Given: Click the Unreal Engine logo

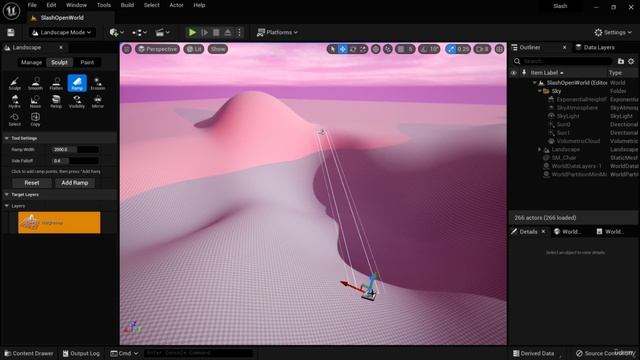Looking at the screenshot, I should click(11, 11).
